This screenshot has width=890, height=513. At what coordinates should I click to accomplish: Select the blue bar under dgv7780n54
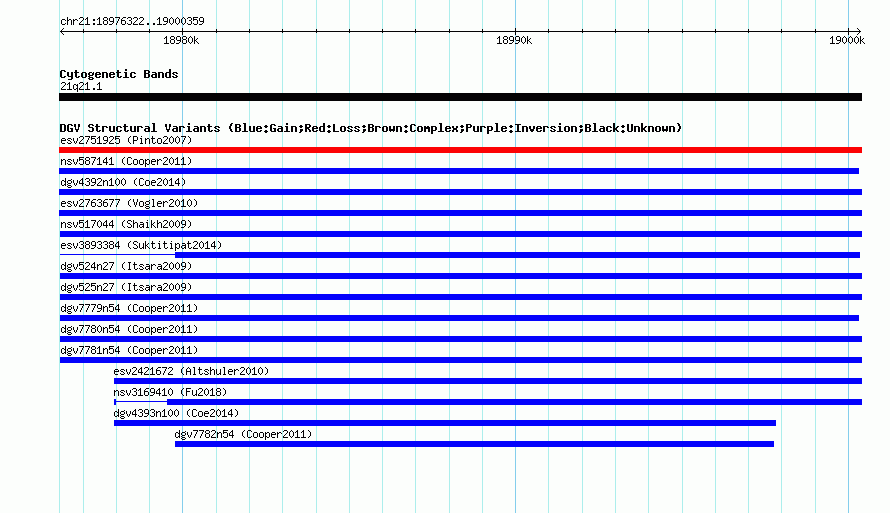coord(460,339)
